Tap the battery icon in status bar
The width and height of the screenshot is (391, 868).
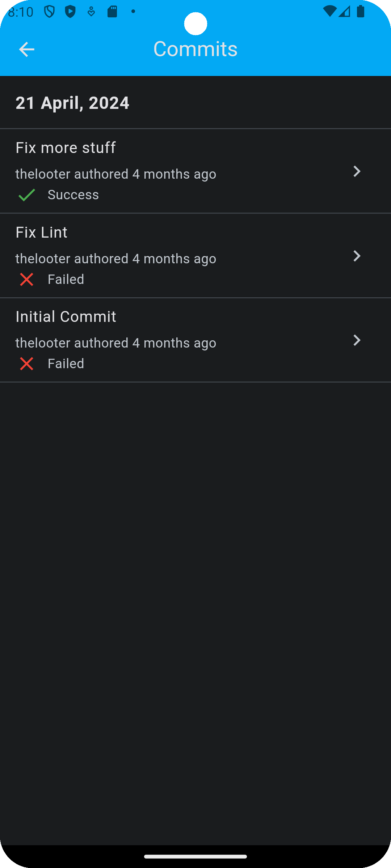click(361, 12)
